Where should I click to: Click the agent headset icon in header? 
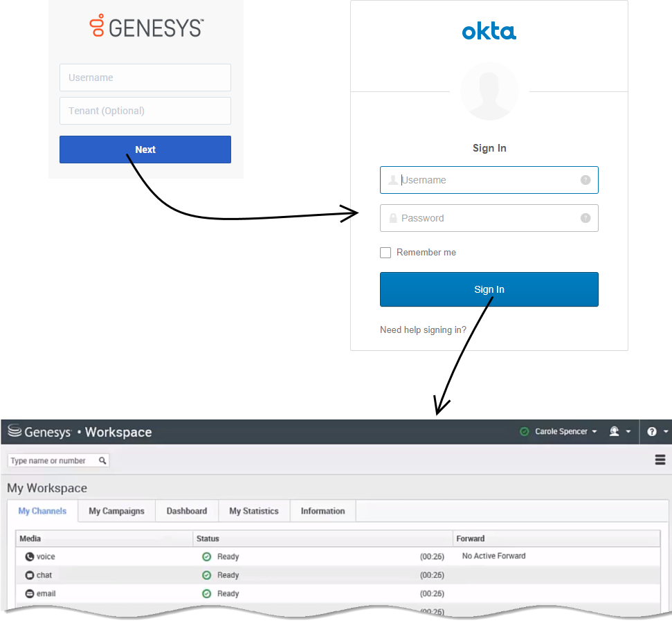coord(614,431)
